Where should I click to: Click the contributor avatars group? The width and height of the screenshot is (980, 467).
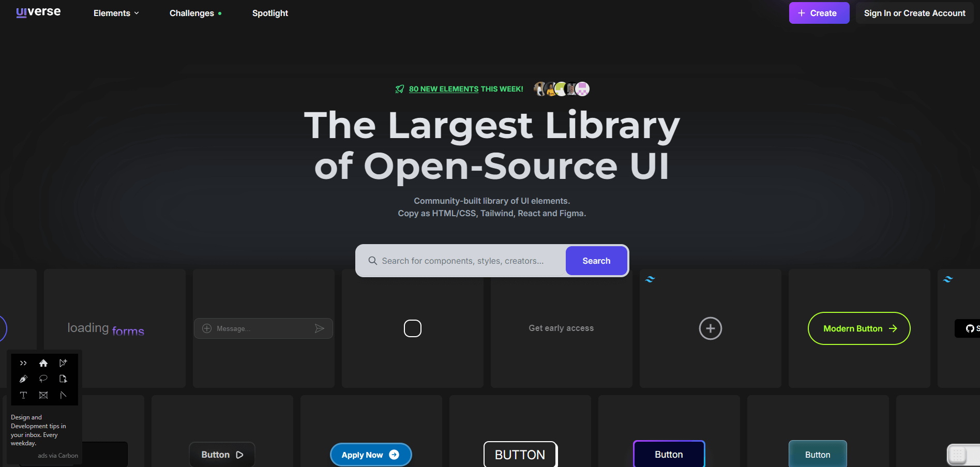pyautogui.click(x=562, y=89)
